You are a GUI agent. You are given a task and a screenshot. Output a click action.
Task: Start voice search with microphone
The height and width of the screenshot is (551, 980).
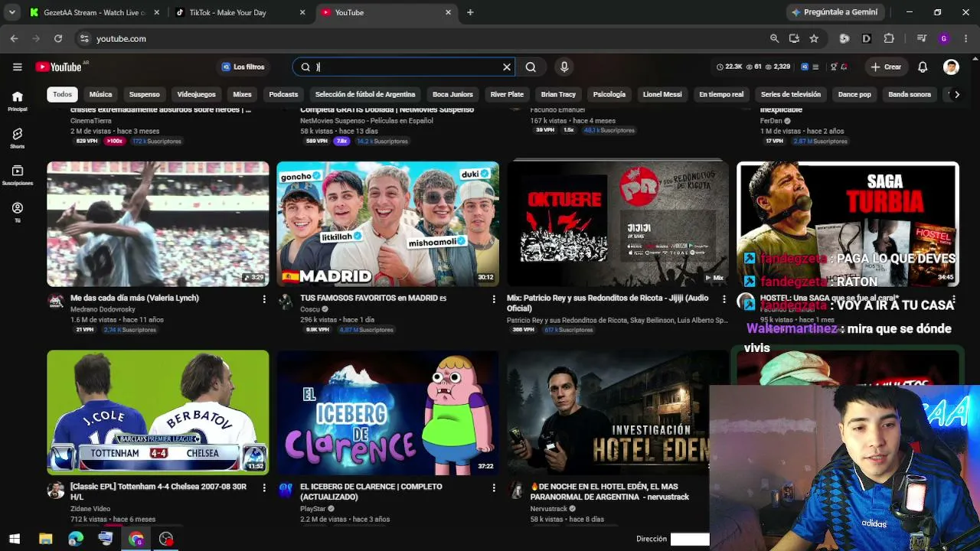tap(564, 67)
